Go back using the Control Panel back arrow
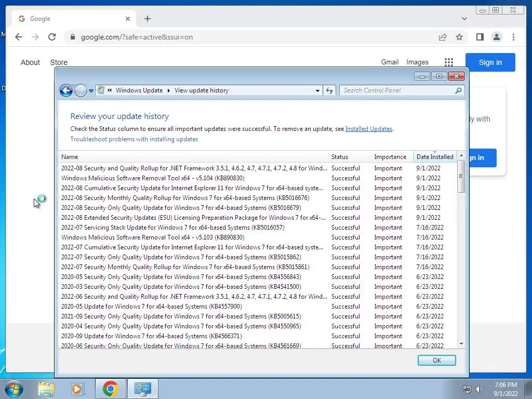 click(66, 90)
